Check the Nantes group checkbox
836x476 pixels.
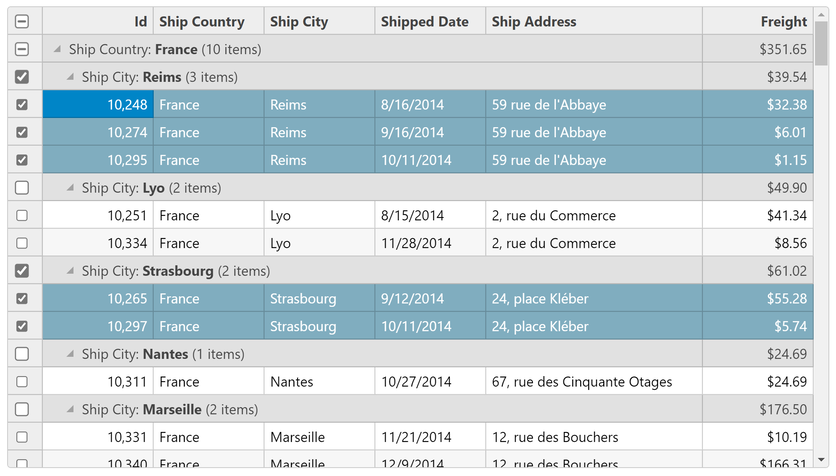pyautogui.click(x=22, y=354)
